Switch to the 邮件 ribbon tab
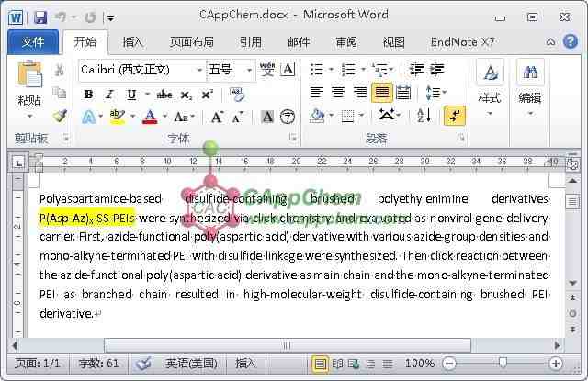Viewport: 588px width, 381px height. click(299, 42)
